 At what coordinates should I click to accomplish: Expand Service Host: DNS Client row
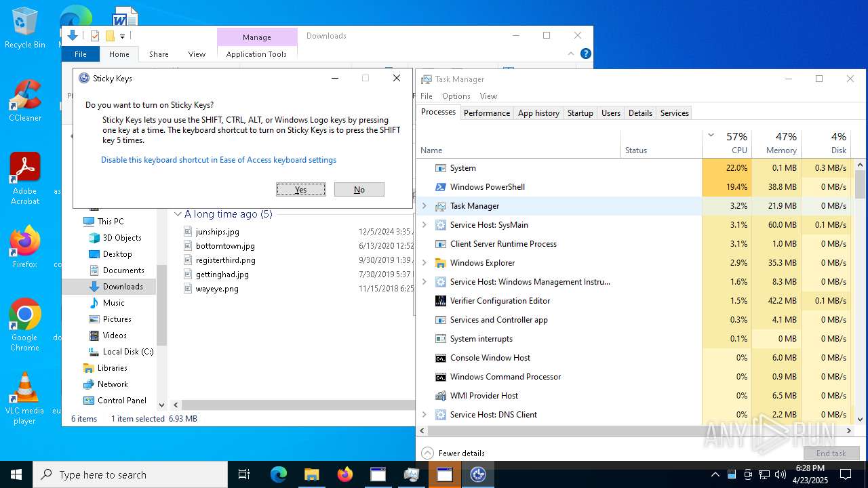pos(425,415)
